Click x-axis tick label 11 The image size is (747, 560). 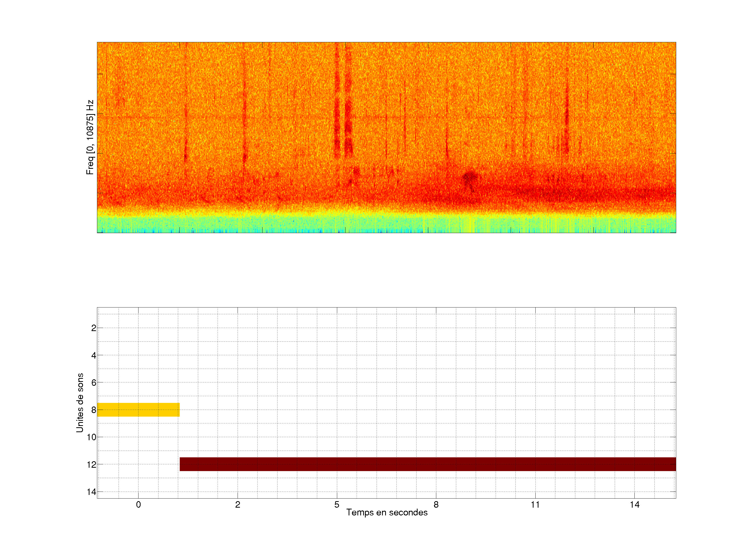click(535, 505)
